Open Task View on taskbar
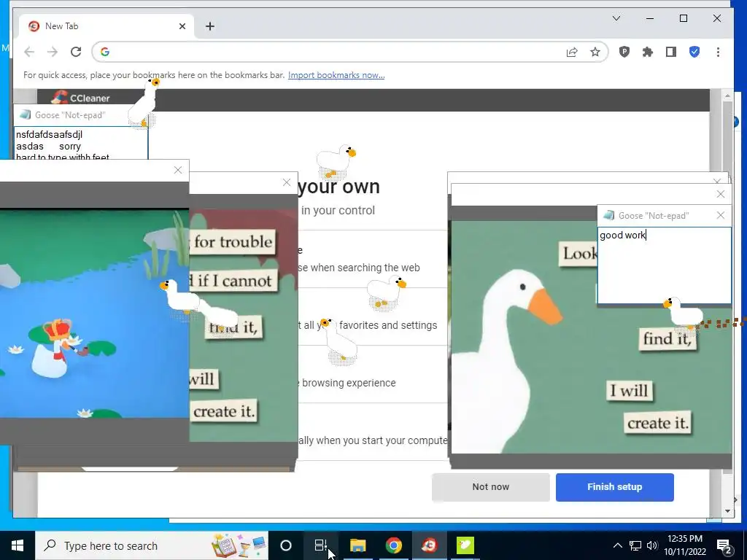This screenshot has height=560, width=747. tap(321, 545)
